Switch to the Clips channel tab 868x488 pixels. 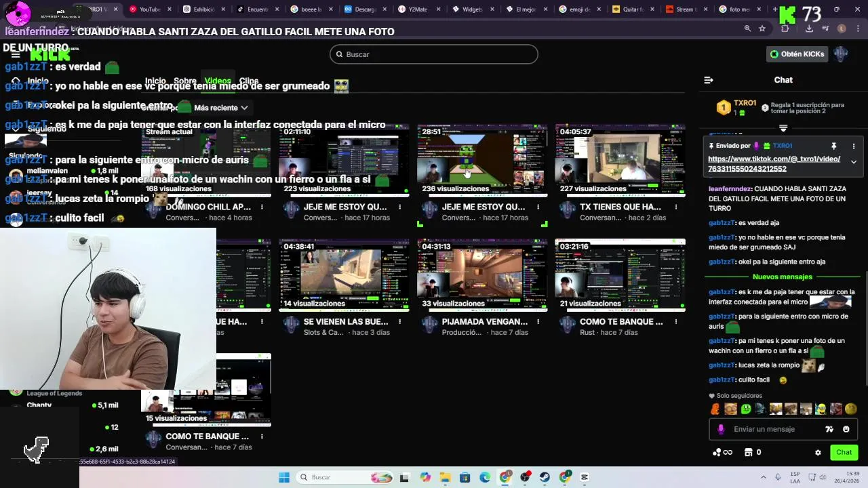[x=249, y=81]
